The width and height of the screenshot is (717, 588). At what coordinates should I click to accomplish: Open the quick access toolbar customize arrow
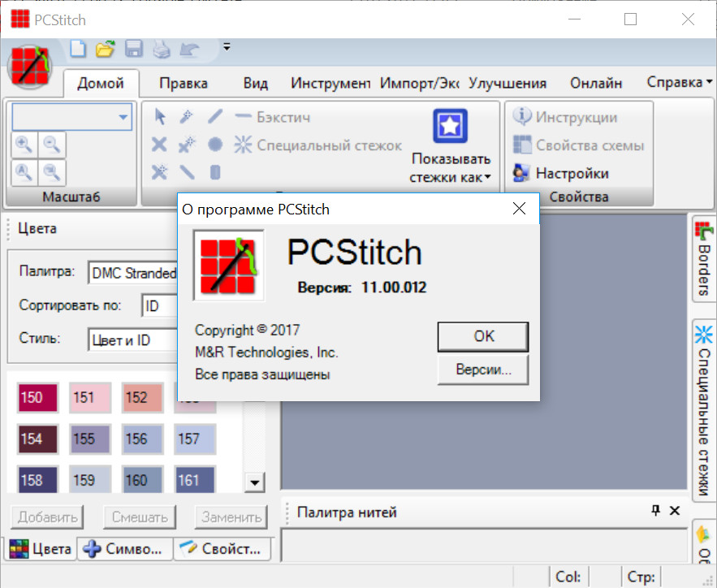[227, 46]
